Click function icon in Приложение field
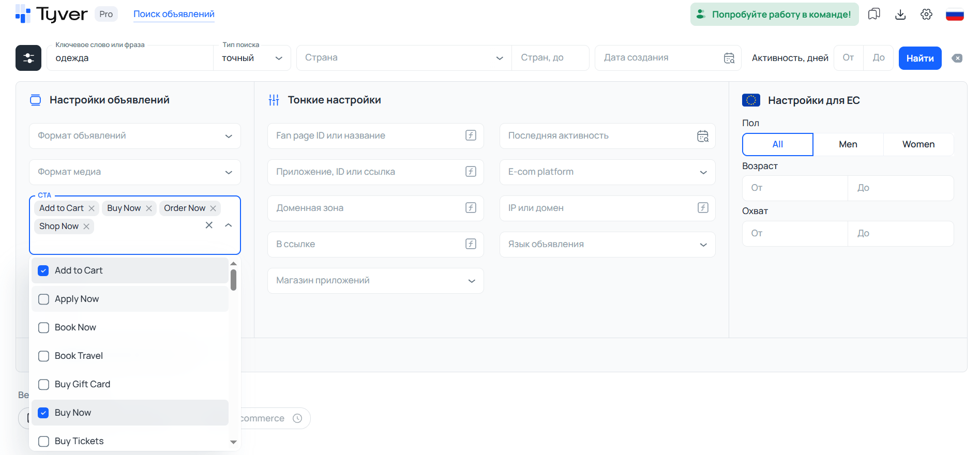Screen dimensions: 980x455 471,172
